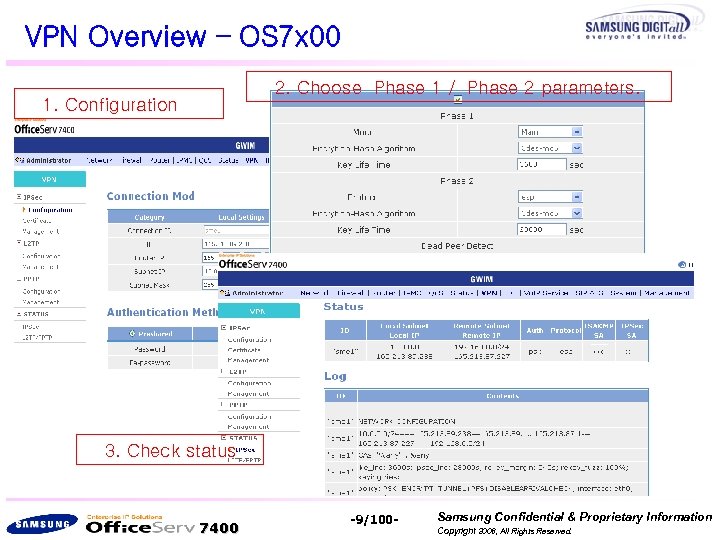Collapse the L2TP tree in configuration sidebar

(19, 242)
